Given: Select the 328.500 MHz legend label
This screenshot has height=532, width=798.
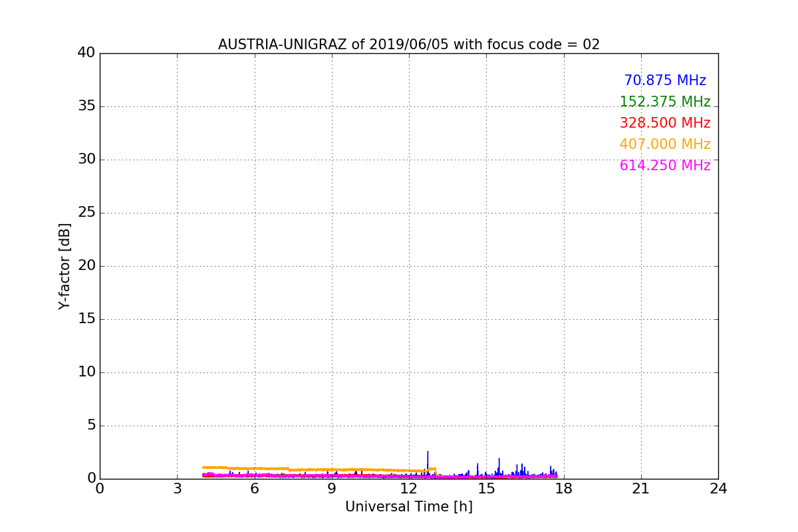Looking at the screenshot, I should point(665,123).
